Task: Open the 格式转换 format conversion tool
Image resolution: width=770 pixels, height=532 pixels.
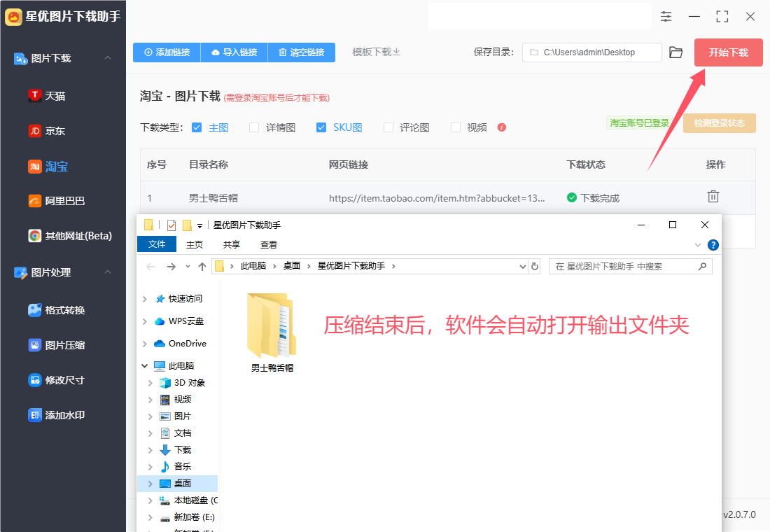Action: tap(57, 310)
